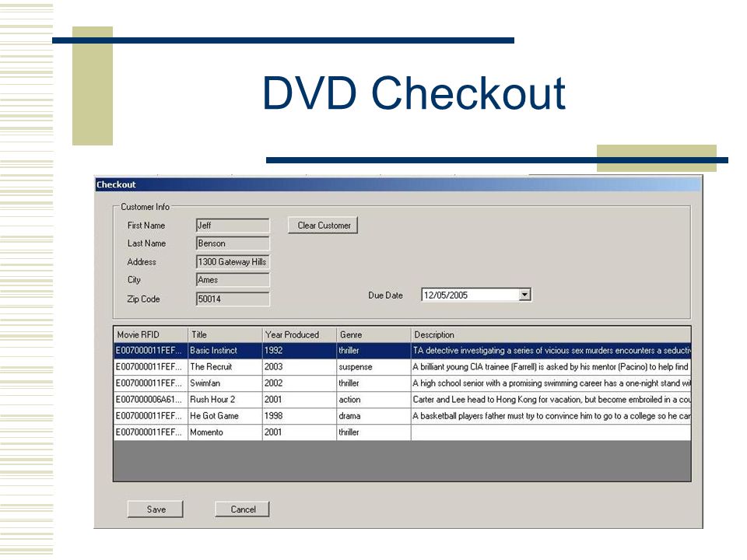Image resolution: width=747 pixels, height=560 pixels.
Task: Cancel the checkout dialog
Action: click(243, 509)
